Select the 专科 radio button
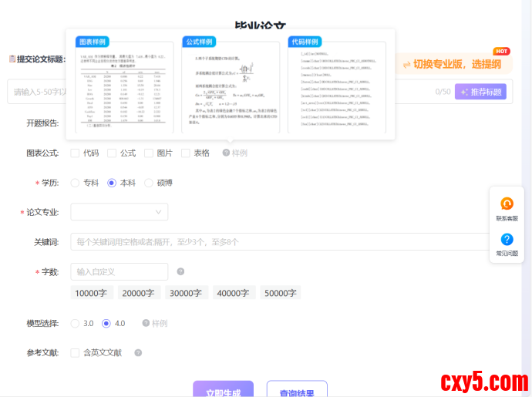The image size is (532, 397). tap(75, 183)
